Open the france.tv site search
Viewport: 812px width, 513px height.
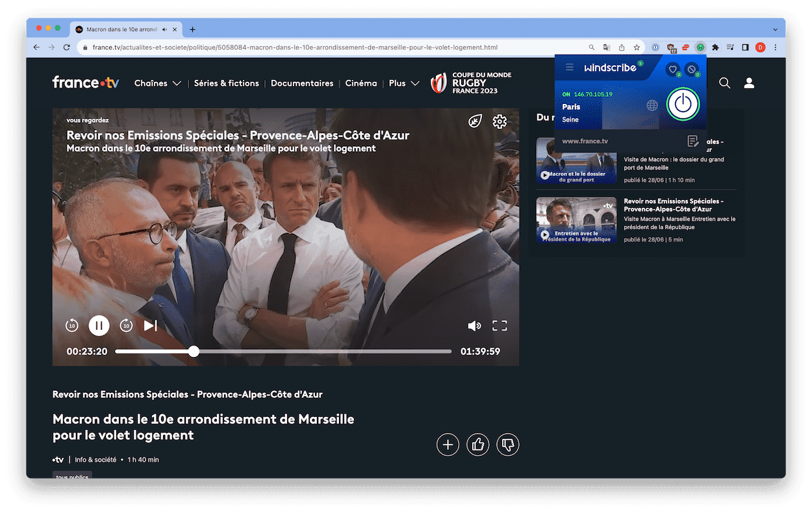pyautogui.click(x=724, y=82)
